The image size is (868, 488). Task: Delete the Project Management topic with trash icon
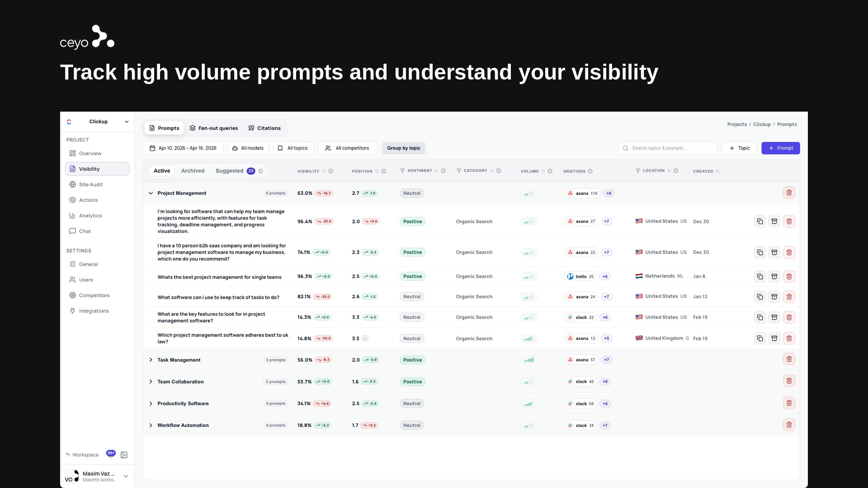click(789, 193)
